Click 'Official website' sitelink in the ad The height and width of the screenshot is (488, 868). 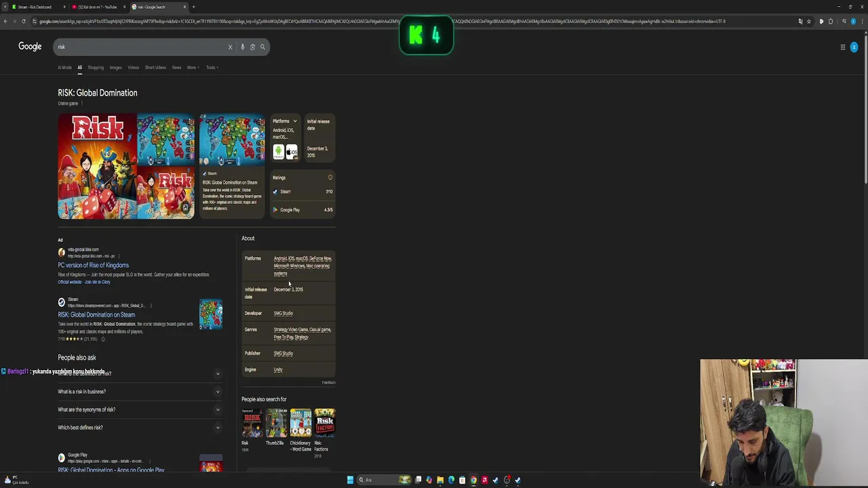tap(69, 282)
